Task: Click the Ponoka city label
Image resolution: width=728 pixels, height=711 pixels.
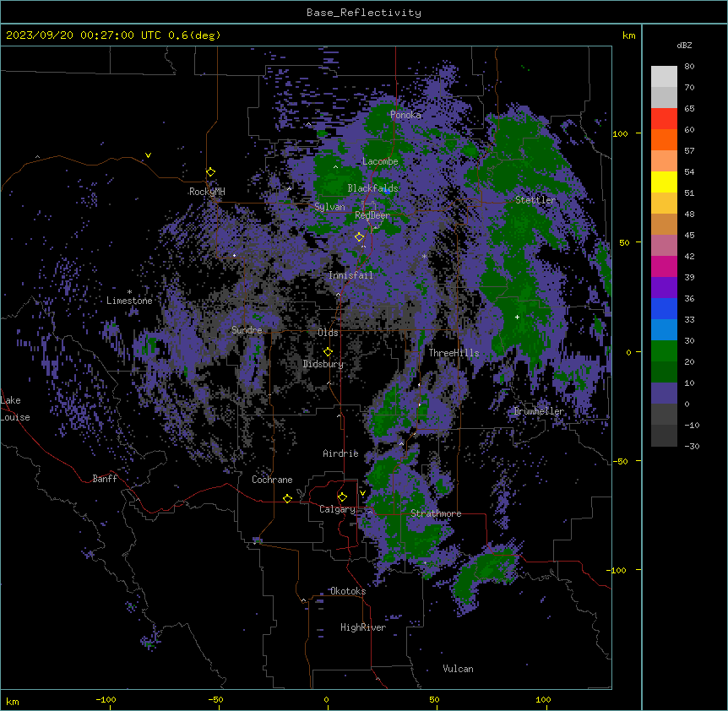Action: pyautogui.click(x=405, y=115)
